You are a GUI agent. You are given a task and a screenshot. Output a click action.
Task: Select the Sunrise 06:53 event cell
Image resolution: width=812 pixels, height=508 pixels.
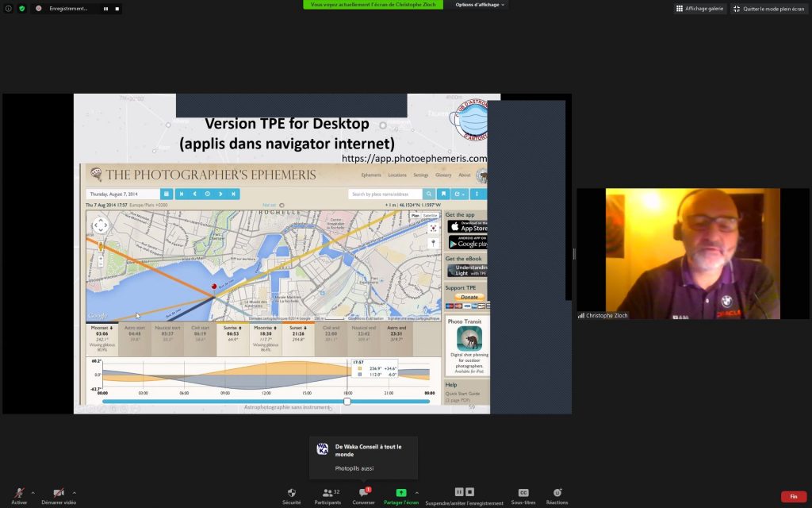(x=232, y=339)
